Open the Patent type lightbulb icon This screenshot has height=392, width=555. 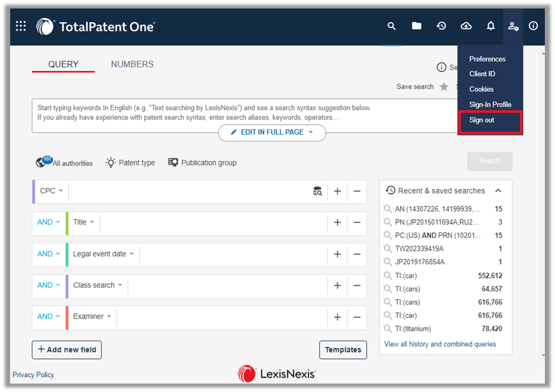[110, 162]
